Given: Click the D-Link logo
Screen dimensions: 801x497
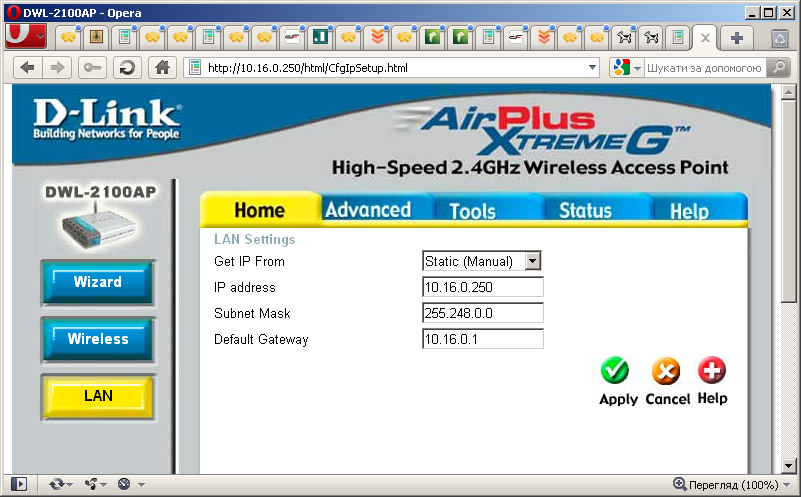Looking at the screenshot, I should (x=107, y=119).
